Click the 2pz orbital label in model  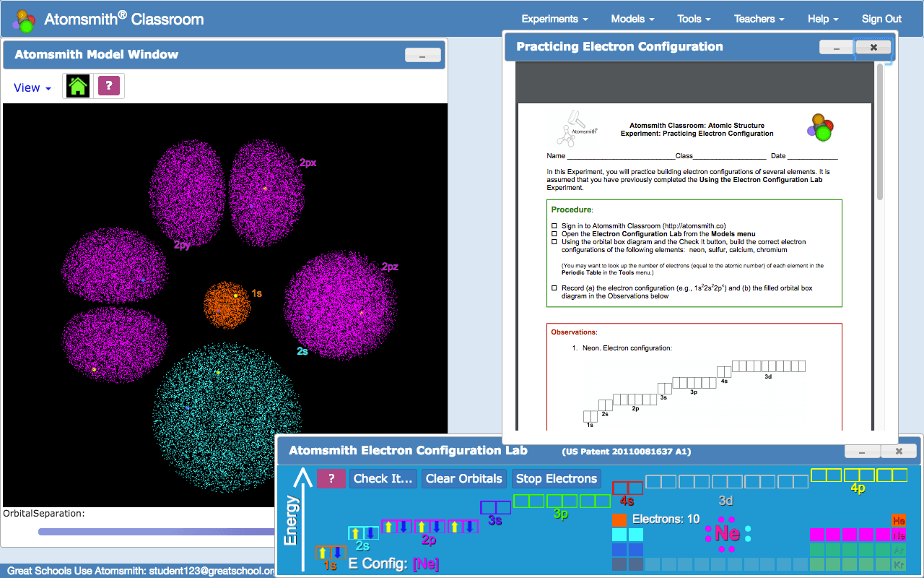390,267
